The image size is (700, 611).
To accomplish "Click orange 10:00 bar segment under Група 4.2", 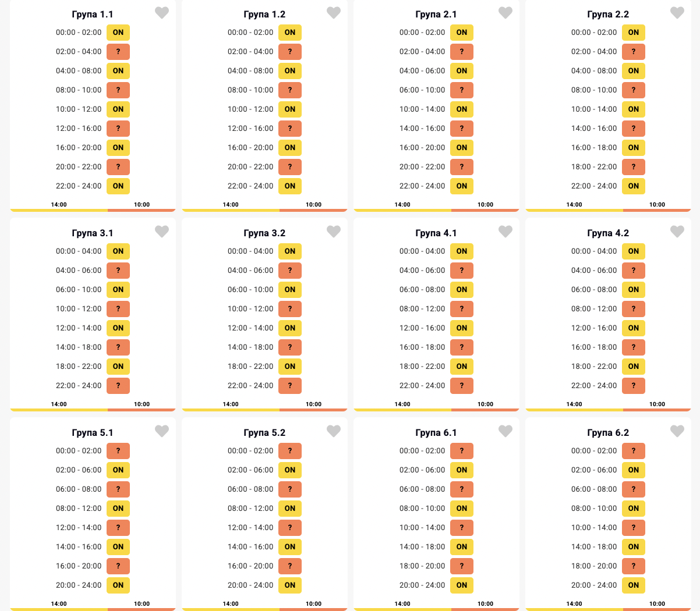I will tap(657, 410).
